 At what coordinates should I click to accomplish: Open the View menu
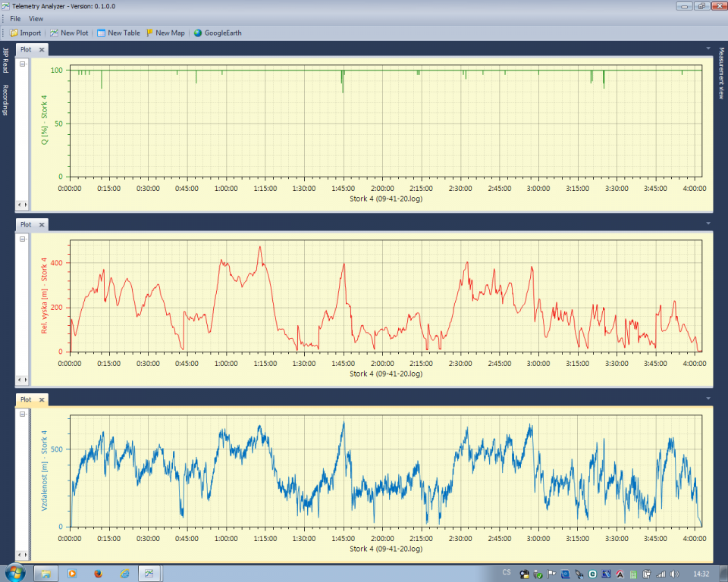pos(36,18)
